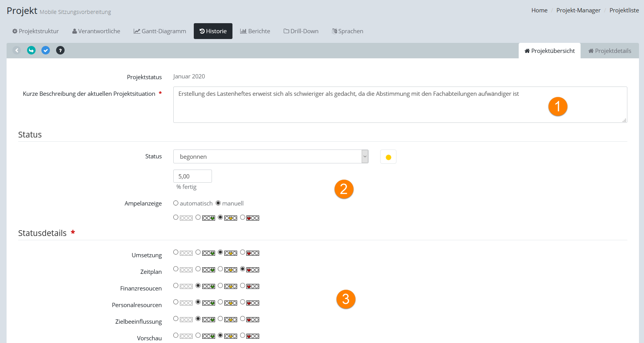The image size is (644, 343).
Task: Set red traffic light for Vorschau
Action: coord(243,335)
